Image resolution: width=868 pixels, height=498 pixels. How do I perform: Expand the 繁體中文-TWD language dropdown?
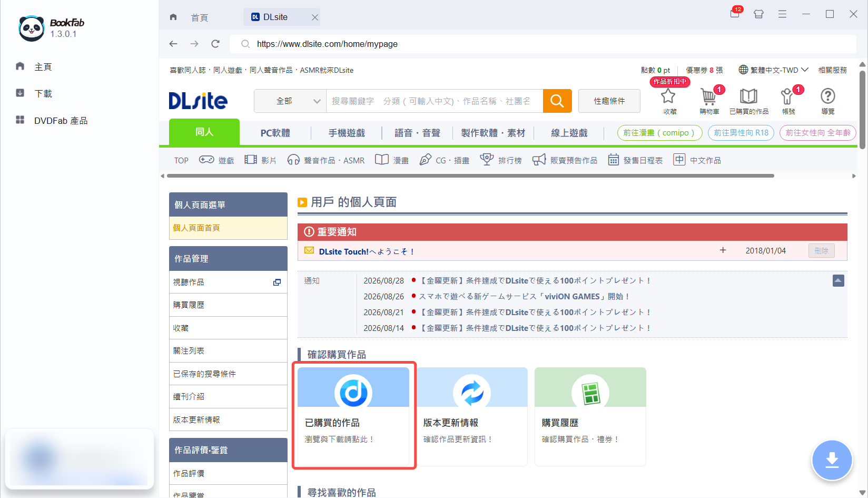(x=773, y=70)
